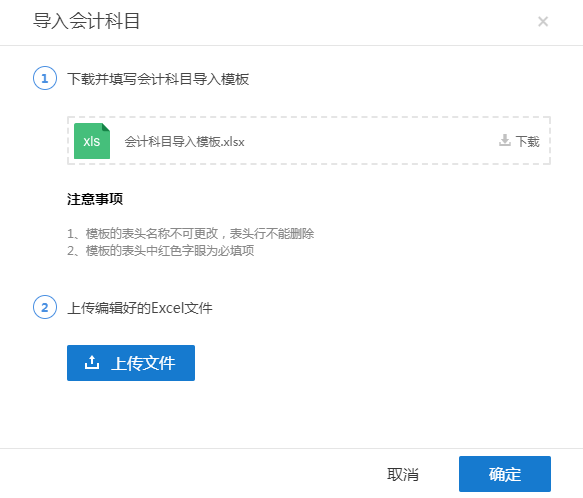This screenshot has height=498, width=583.
Task: Close the 导入会计科目 dialog with X
Action: click(543, 22)
